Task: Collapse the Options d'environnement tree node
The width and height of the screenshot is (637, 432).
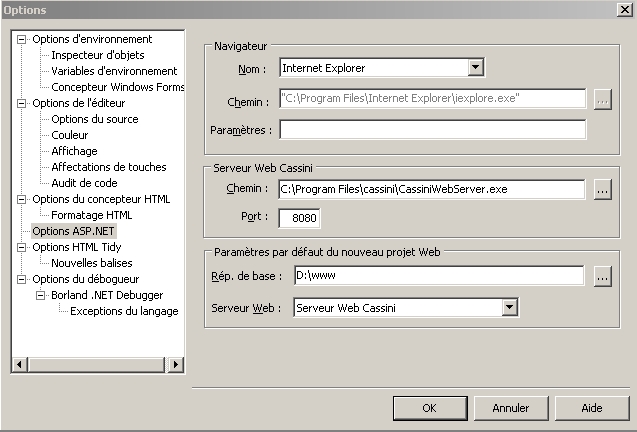Action: [22, 39]
